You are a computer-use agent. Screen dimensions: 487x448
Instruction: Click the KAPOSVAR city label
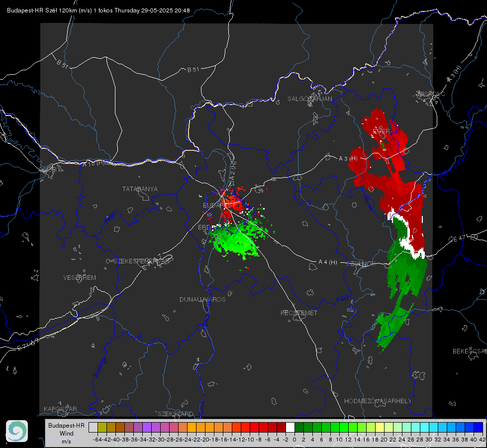[x=60, y=409]
